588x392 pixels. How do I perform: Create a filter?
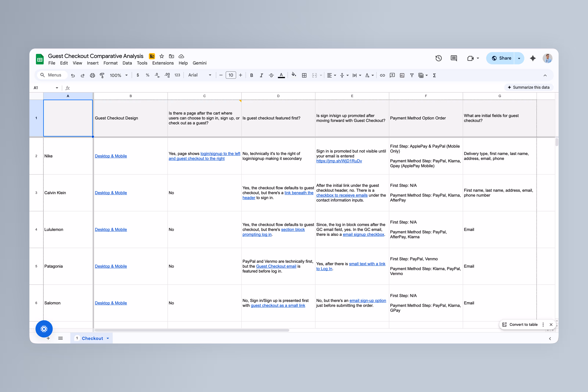pos(412,75)
